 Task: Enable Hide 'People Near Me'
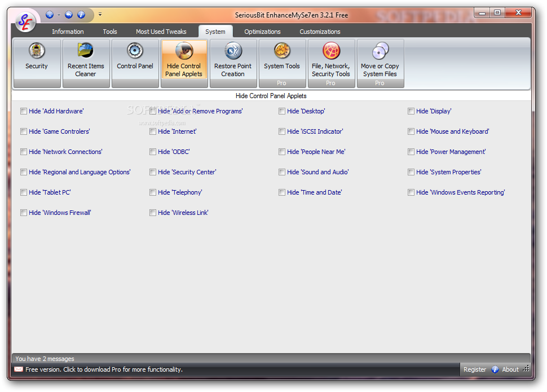click(x=282, y=152)
